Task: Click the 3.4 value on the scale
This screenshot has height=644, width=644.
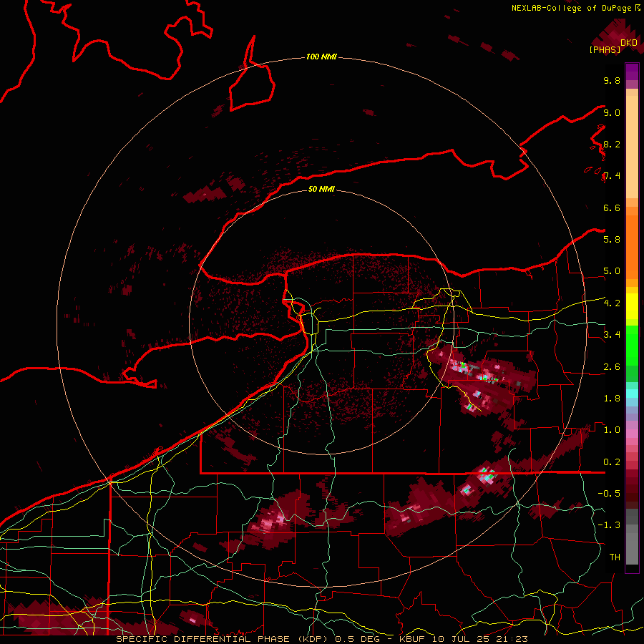Action: click(x=612, y=335)
